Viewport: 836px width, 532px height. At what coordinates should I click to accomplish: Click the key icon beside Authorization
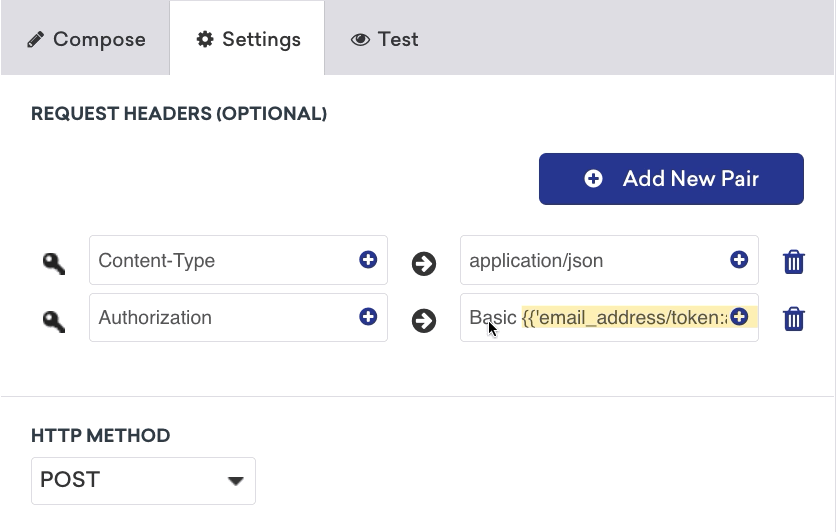(x=54, y=320)
